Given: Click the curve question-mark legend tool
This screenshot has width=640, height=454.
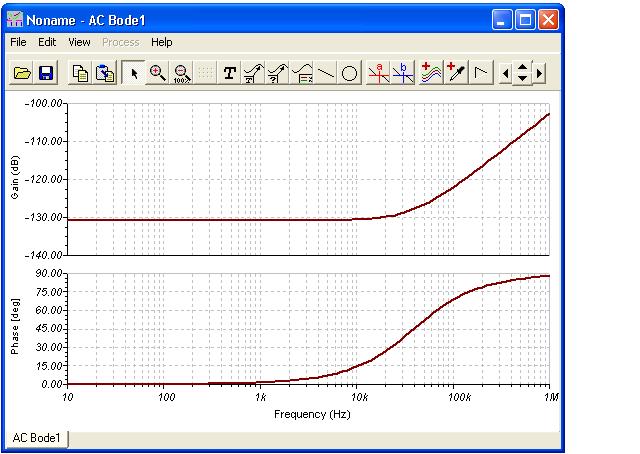Looking at the screenshot, I should (x=278, y=73).
